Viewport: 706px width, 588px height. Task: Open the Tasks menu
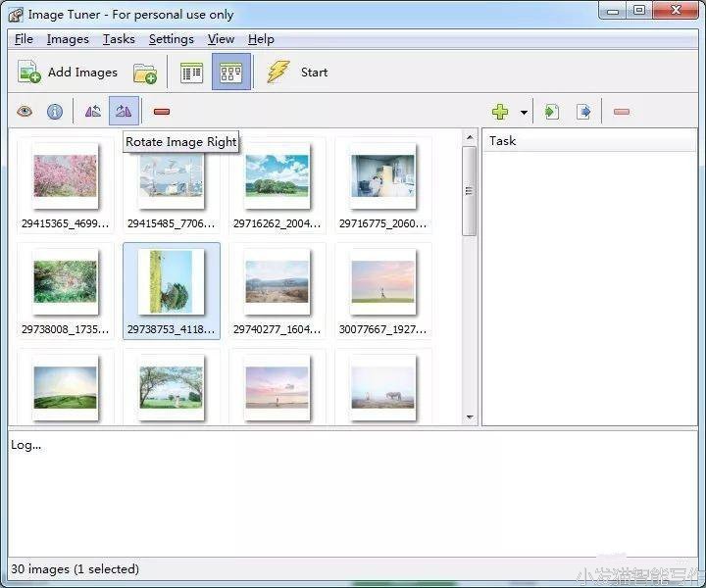tap(119, 39)
